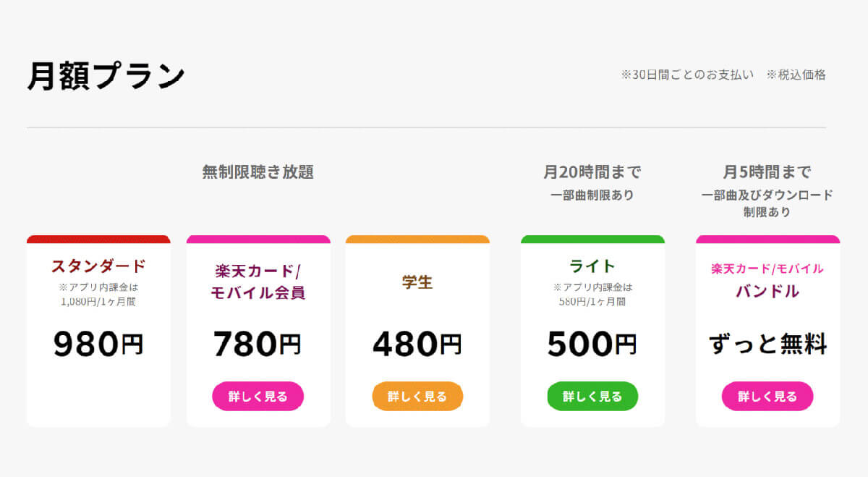Click the pink 詳しく見る button under 780円
Viewport: 868px width, 477px height.
coord(258,396)
